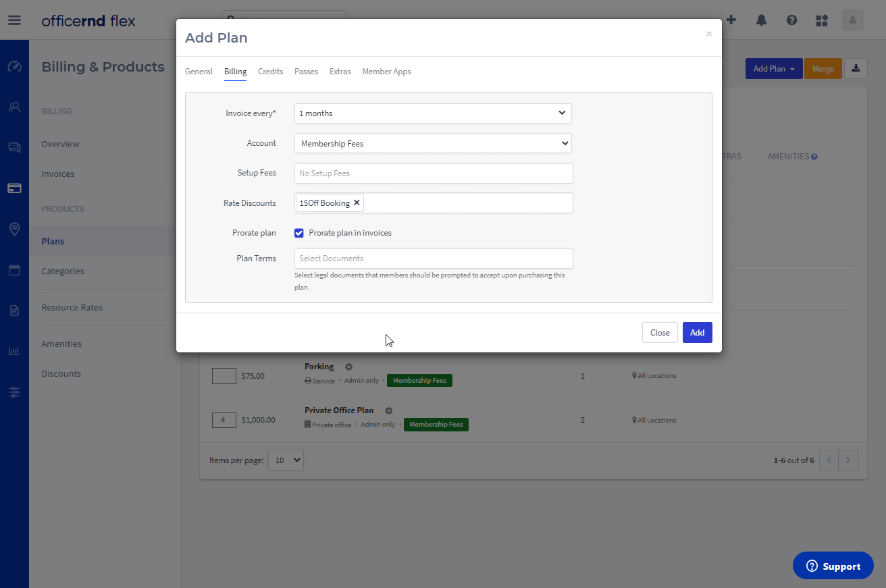Open the gear settings for Parking plan
The image size is (886, 588).
pyautogui.click(x=348, y=367)
